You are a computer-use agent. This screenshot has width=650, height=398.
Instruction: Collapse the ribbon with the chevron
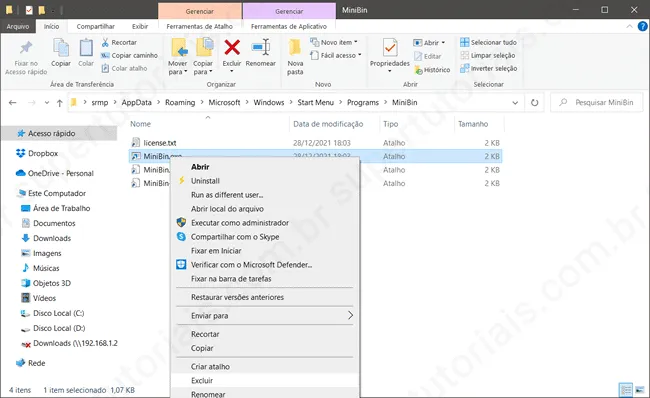(x=629, y=26)
